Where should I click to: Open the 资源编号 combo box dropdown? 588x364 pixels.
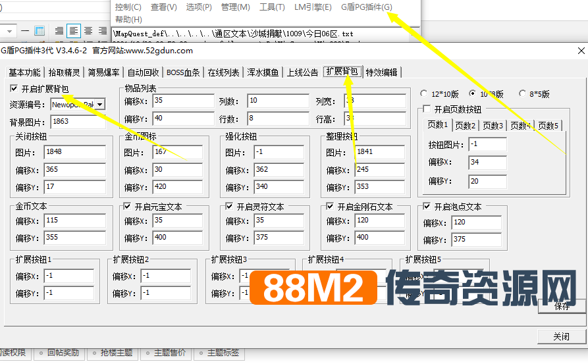[99, 104]
